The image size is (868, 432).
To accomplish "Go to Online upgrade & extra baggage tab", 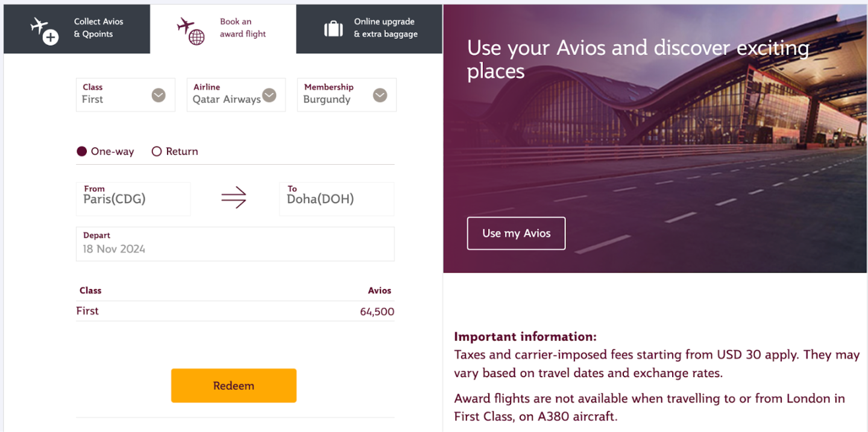I will [385, 28].
